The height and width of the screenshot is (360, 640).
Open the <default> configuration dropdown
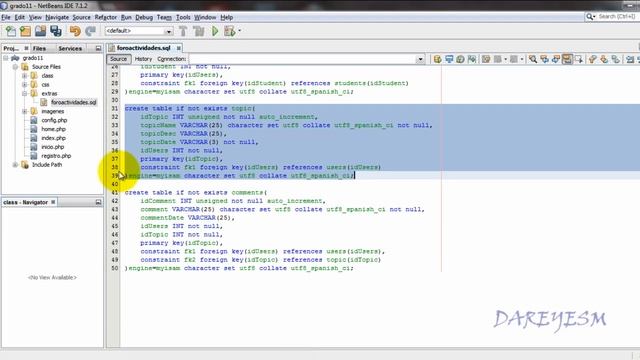pyautogui.click(x=168, y=31)
